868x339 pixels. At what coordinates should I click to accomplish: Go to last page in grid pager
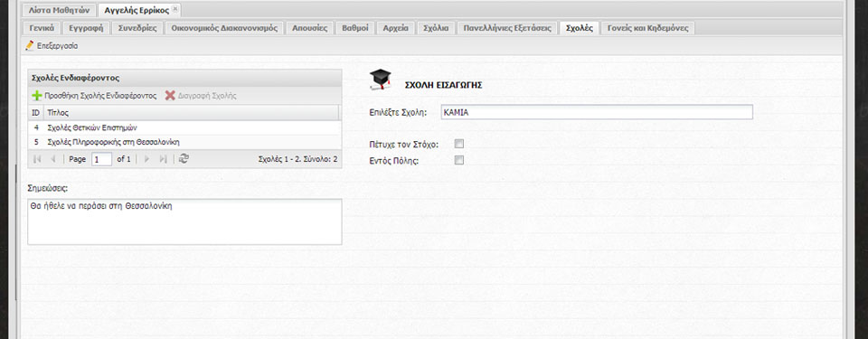163,159
